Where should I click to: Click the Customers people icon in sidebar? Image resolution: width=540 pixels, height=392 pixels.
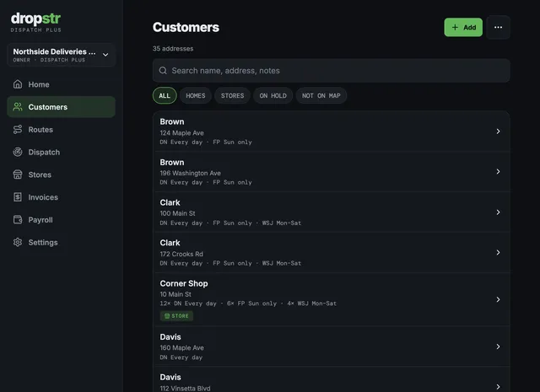[x=18, y=107]
